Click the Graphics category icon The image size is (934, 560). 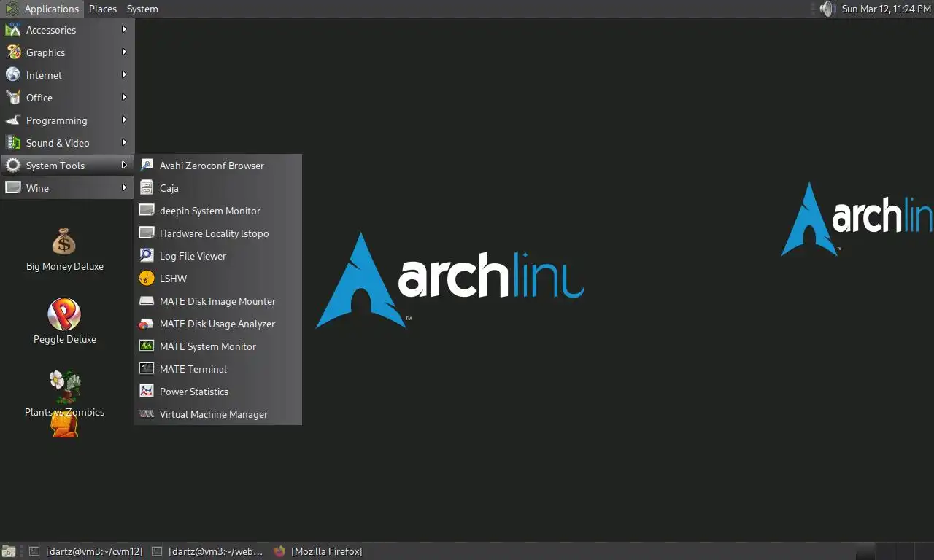click(13, 52)
